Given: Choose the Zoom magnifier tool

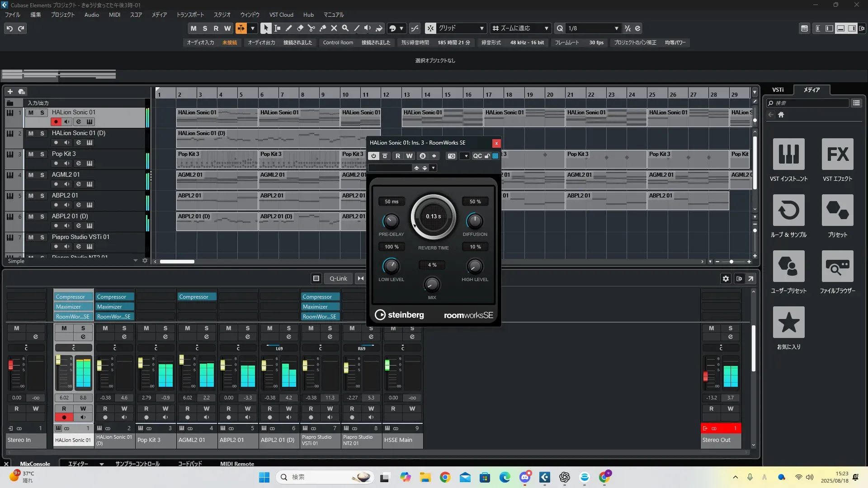Looking at the screenshot, I should click(x=345, y=28).
